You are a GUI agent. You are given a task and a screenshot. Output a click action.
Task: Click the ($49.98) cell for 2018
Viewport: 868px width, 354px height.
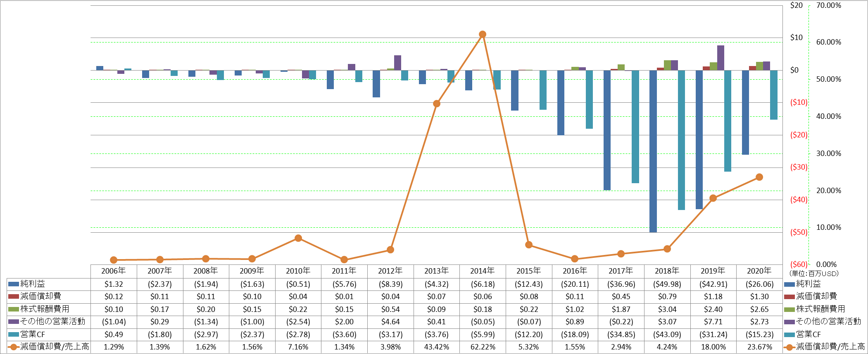click(667, 284)
